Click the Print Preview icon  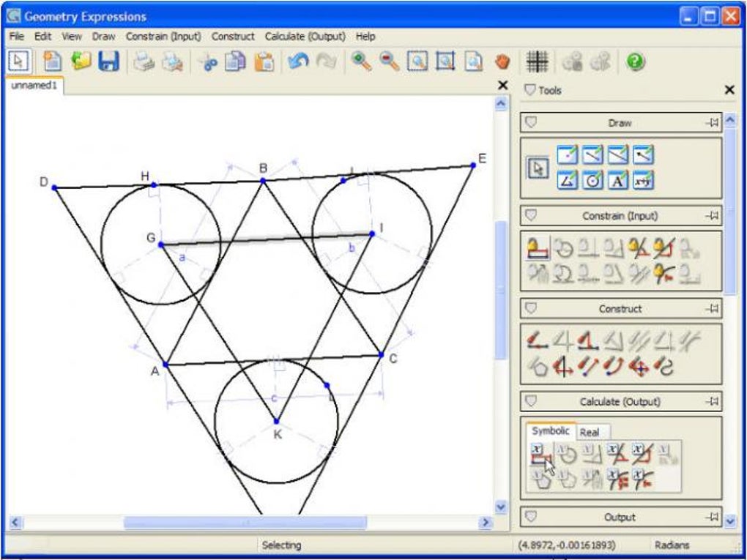(x=172, y=61)
